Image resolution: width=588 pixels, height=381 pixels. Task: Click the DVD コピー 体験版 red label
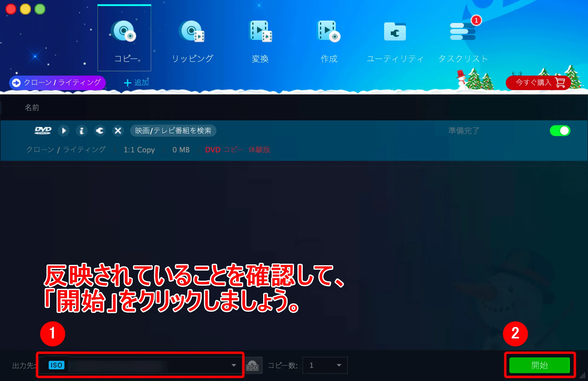click(237, 150)
